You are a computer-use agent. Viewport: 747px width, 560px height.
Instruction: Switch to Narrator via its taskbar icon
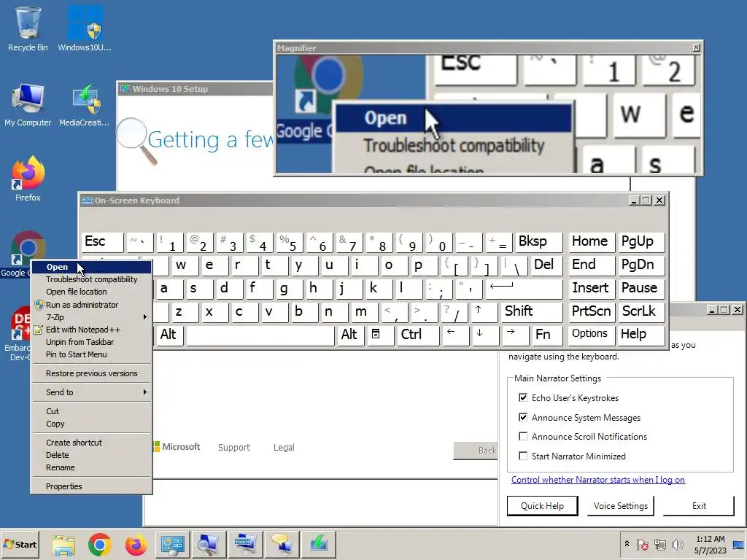[282, 545]
